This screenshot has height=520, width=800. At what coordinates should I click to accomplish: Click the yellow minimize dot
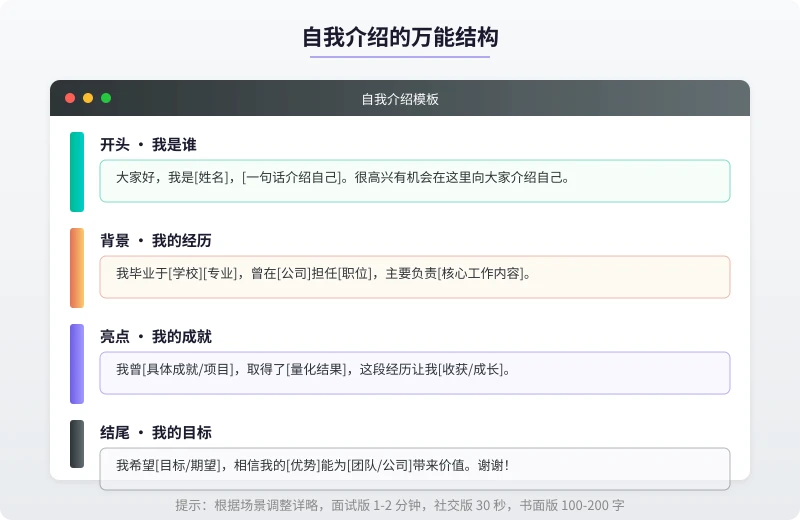click(x=88, y=98)
